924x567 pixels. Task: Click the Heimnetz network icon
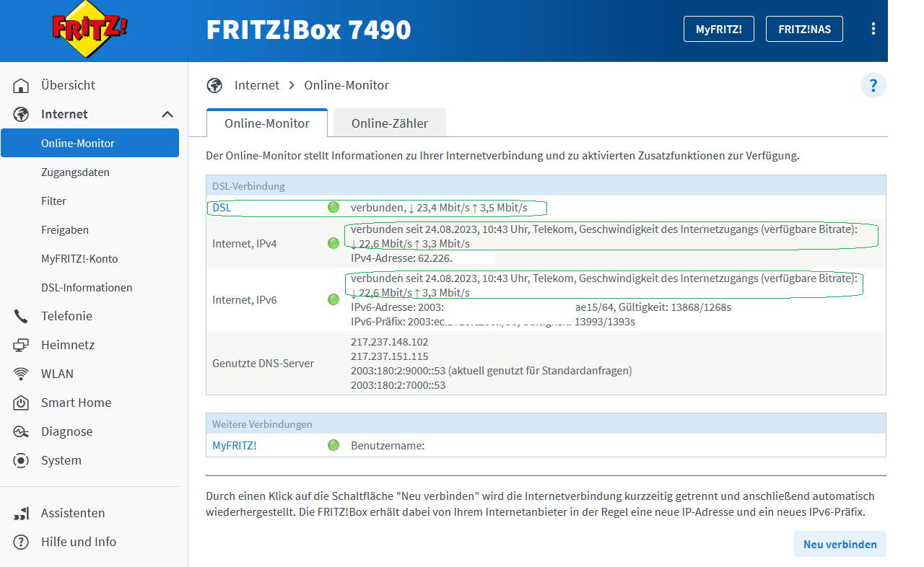[21, 345]
